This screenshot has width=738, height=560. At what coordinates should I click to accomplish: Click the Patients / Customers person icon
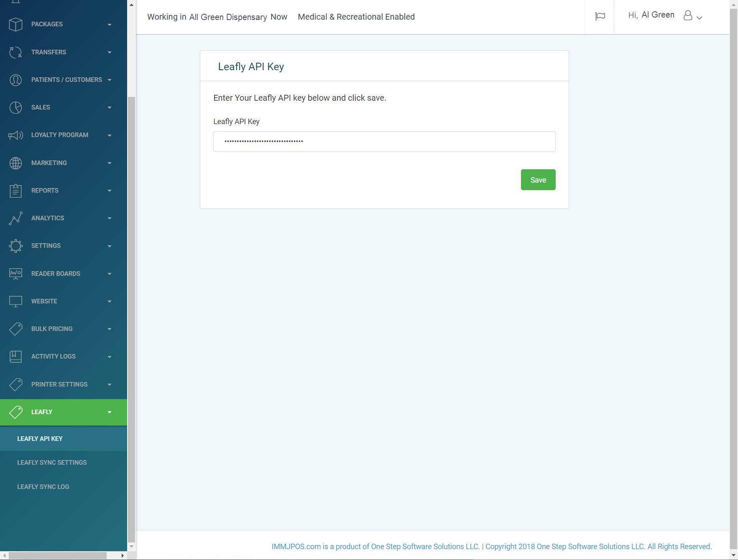pos(15,80)
